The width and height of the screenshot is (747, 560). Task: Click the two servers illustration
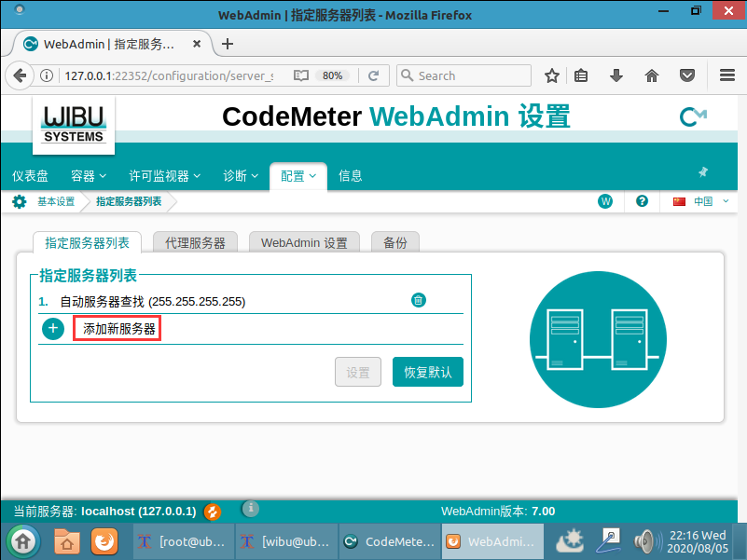(x=598, y=339)
